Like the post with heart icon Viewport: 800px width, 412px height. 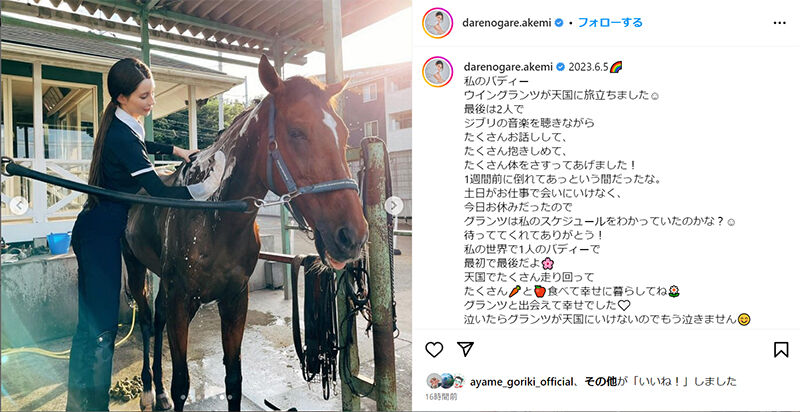[434, 349]
